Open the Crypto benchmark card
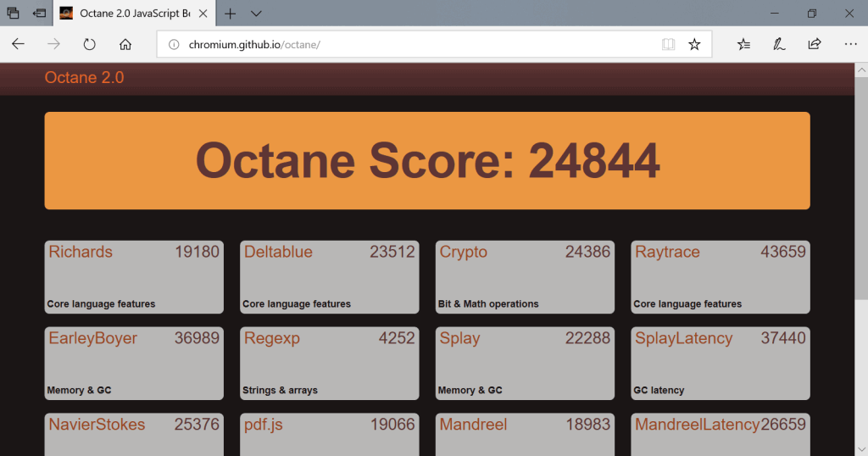The image size is (868, 456). tap(525, 276)
